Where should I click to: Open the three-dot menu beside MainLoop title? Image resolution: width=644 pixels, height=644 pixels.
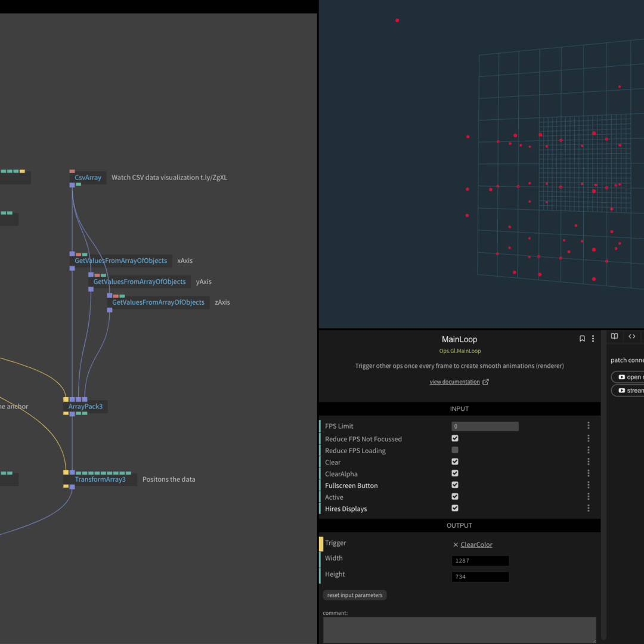593,339
